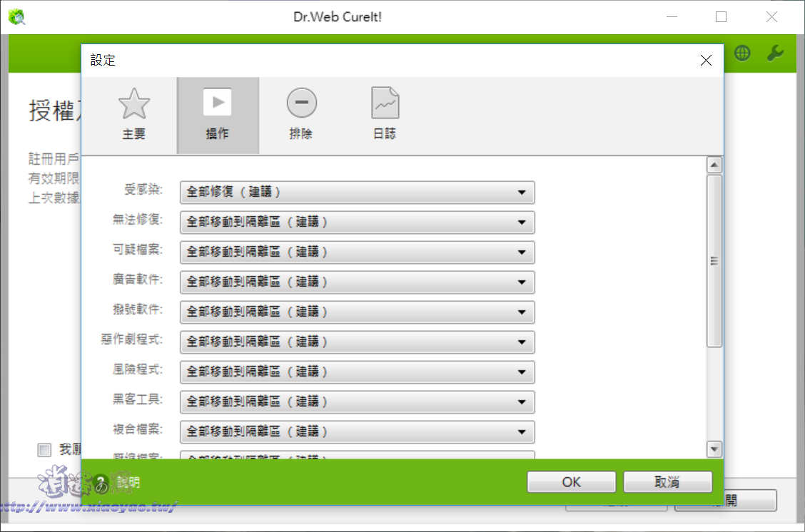Image resolution: width=805 pixels, height=532 pixels.
Task: Click the 取消 button
Action: (x=667, y=482)
